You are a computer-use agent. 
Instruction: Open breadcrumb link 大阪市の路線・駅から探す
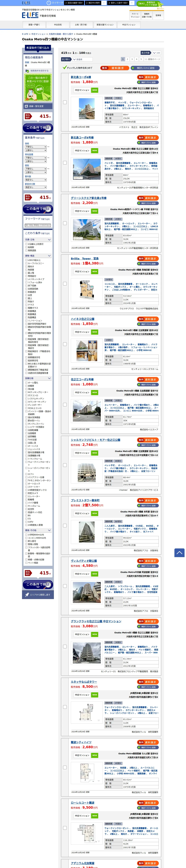pos(61,34)
